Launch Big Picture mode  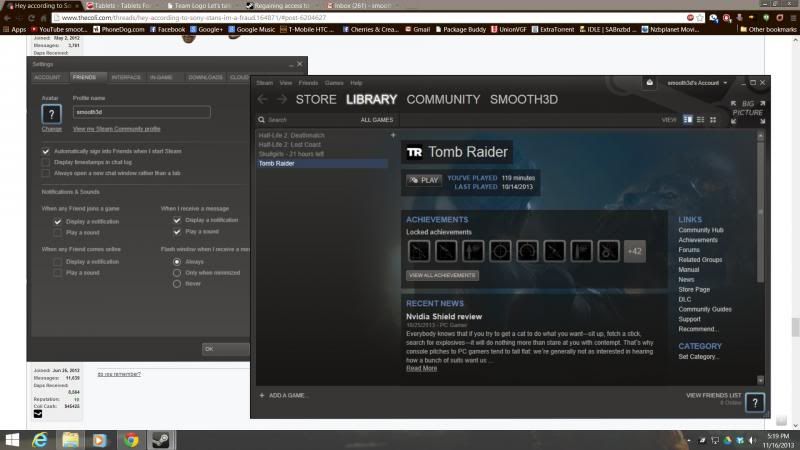point(747,112)
